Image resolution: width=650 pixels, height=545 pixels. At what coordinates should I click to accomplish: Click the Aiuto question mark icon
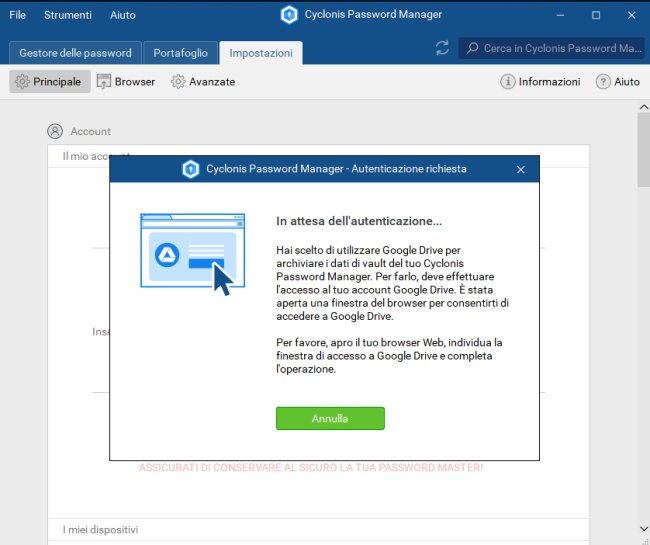pos(603,82)
